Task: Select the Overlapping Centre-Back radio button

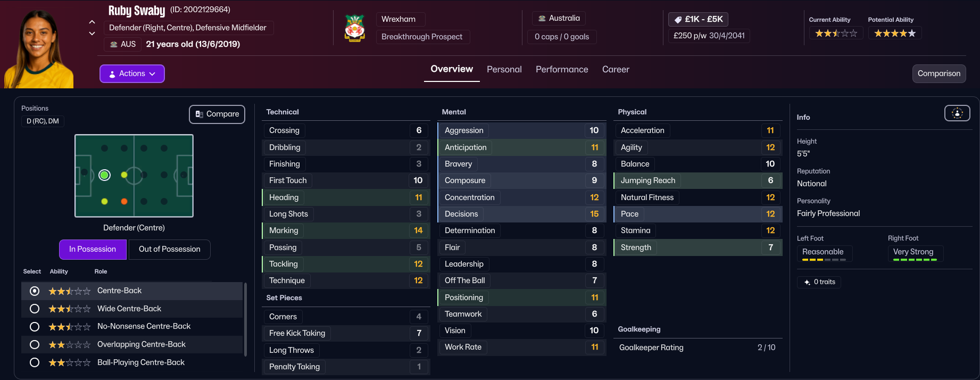Action: point(35,344)
